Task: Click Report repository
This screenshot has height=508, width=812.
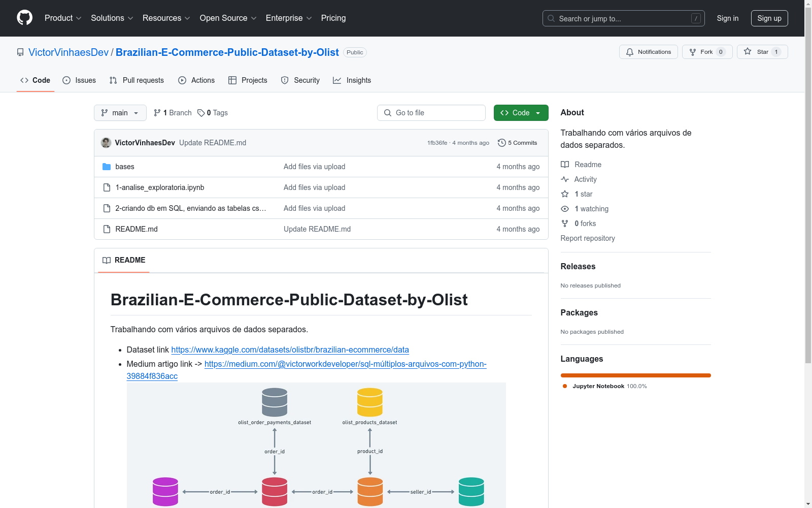Action: [x=588, y=238]
